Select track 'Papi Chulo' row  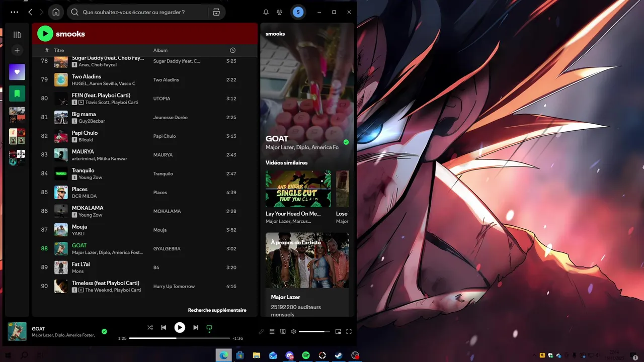tap(144, 136)
